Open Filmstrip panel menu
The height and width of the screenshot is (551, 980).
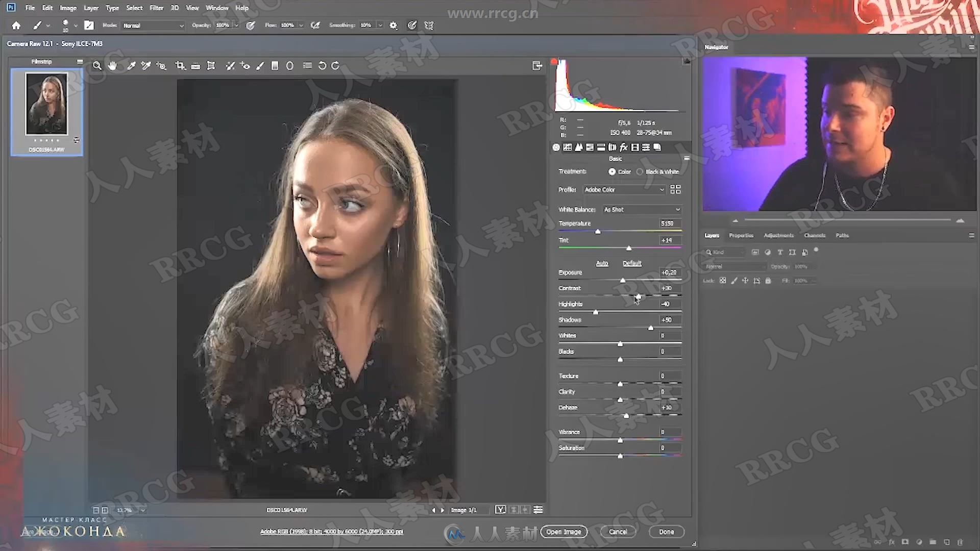[80, 61]
